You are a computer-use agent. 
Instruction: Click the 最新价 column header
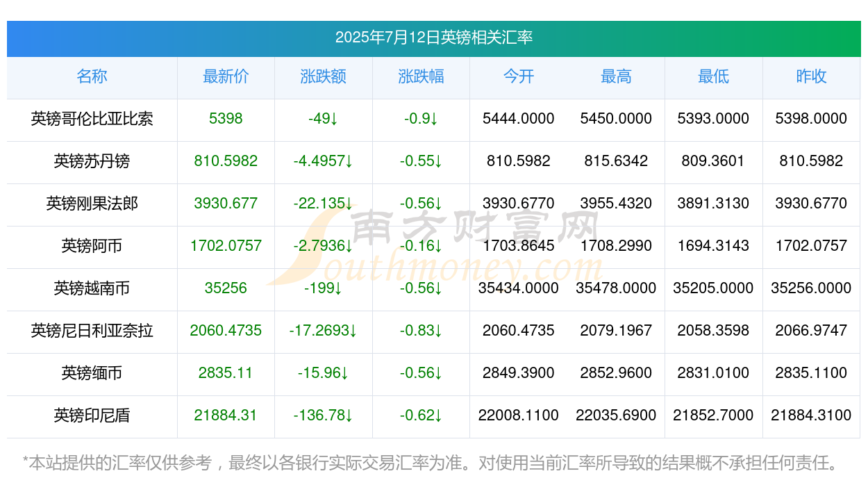point(226,76)
